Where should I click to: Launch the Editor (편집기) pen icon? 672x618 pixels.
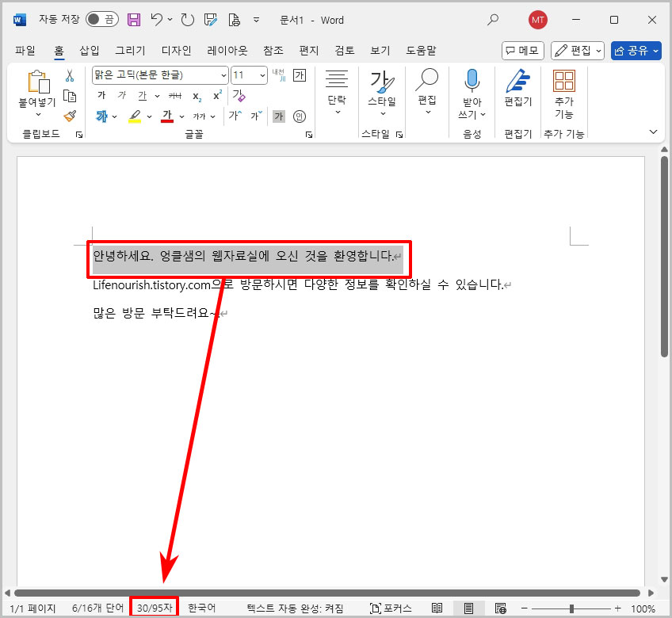point(517,87)
